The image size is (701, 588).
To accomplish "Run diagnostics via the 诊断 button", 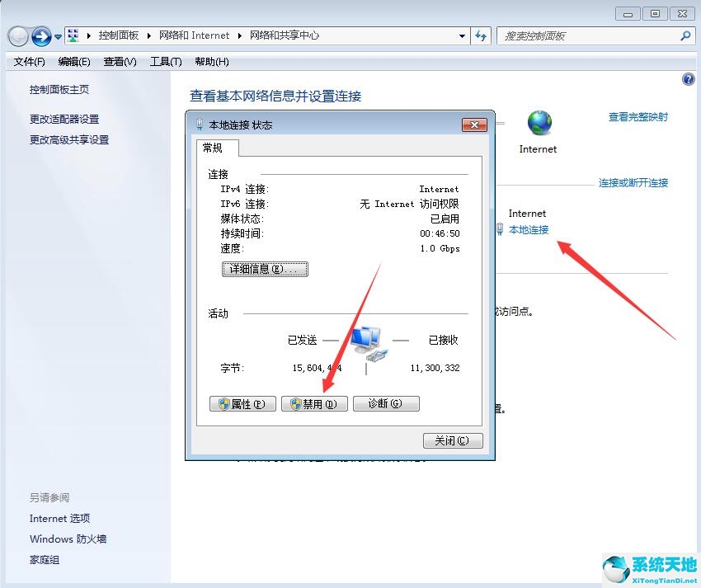I will coord(386,403).
